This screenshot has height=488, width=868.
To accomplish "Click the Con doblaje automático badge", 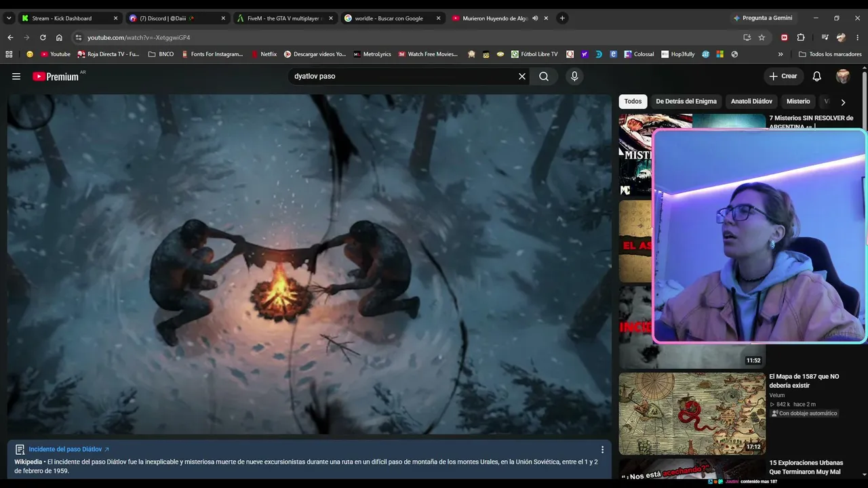I will tap(804, 413).
